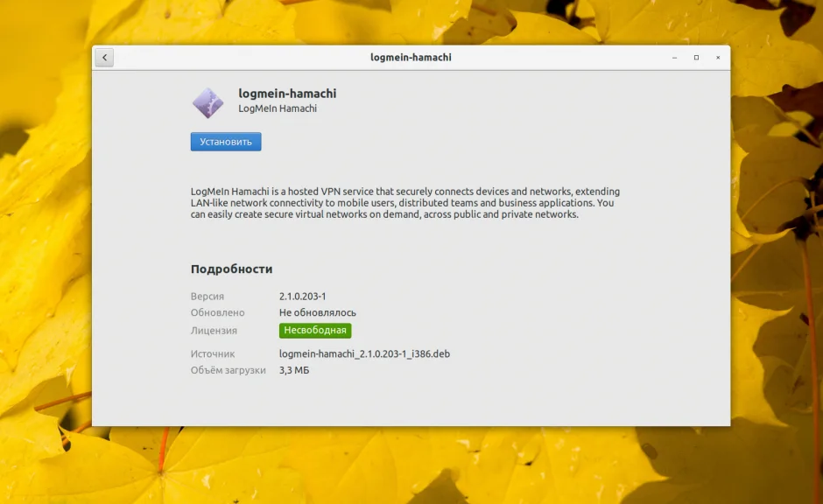The height and width of the screenshot is (504, 823).
Task: Click the LogMeIn Hamachi subtitle
Action: pyautogui.click(x=278, y=108)
